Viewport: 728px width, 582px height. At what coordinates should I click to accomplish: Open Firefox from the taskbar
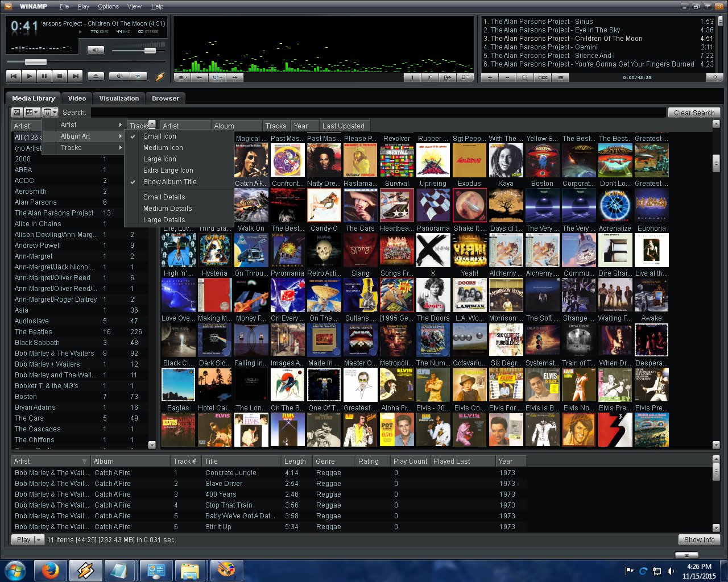point(50,570)
